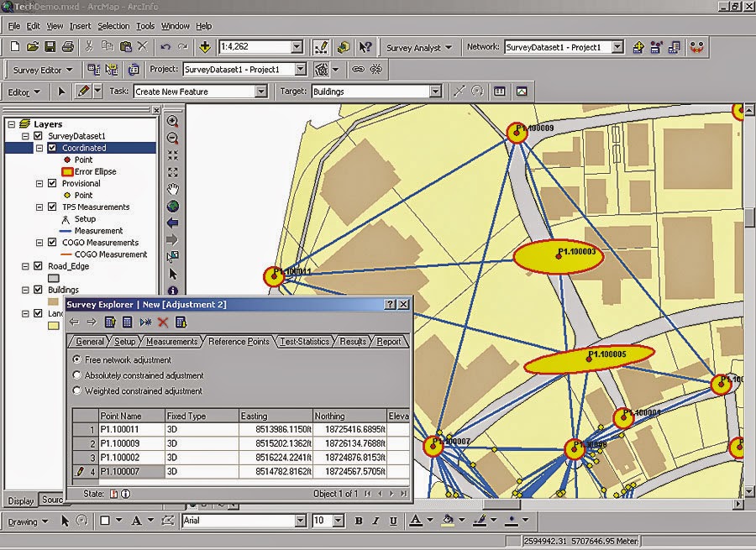Open the Drawing menu button
Viewport: 756px width, 550px height.
28,521
